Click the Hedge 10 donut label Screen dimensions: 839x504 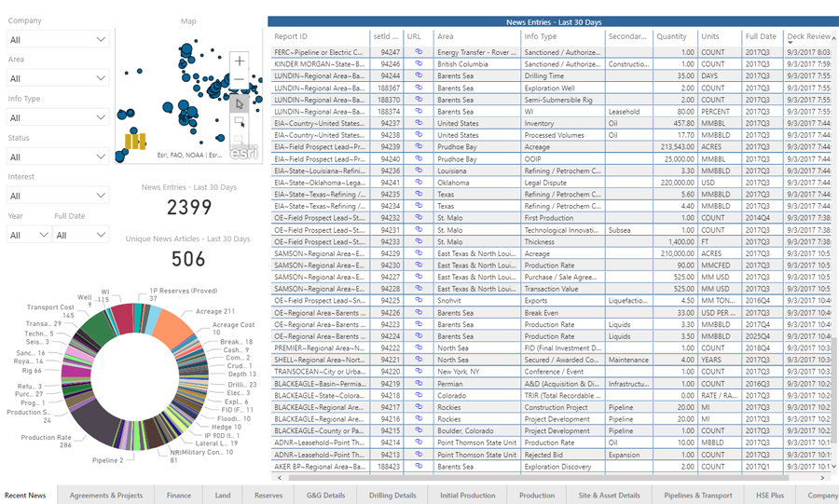[226, 427]
